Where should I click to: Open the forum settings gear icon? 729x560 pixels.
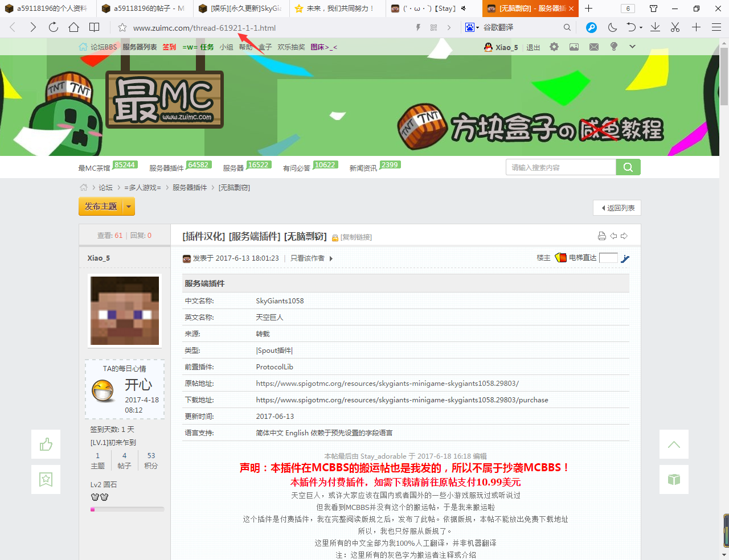point(554,47)
